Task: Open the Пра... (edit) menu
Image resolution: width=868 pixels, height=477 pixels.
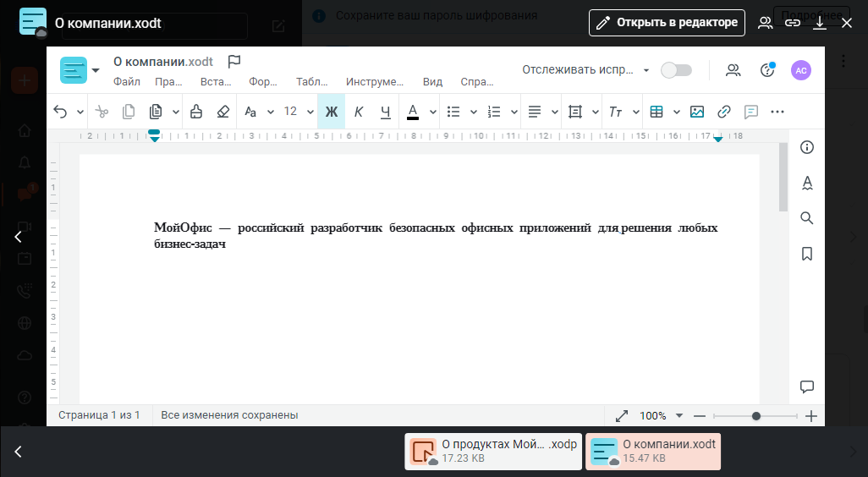Action: pos(168,82)
